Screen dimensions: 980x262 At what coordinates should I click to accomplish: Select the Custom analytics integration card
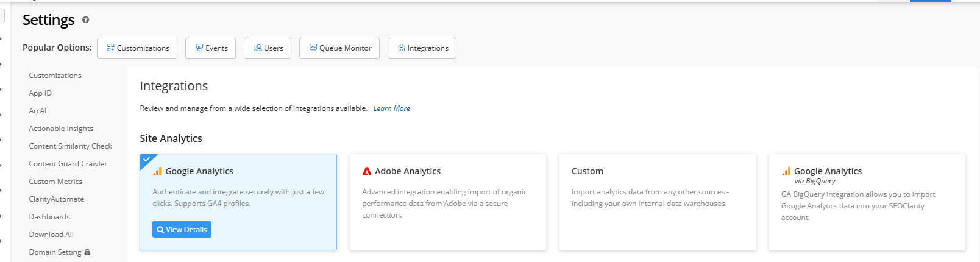pyautogui.click(x=657, y=202)
